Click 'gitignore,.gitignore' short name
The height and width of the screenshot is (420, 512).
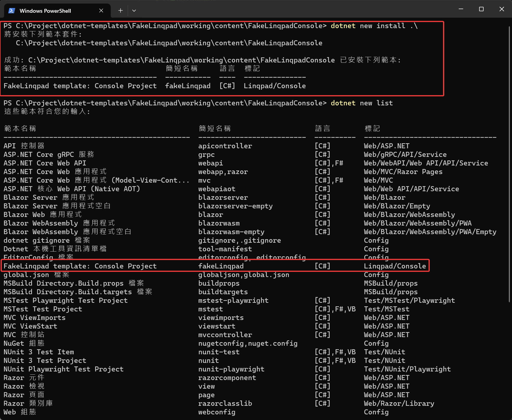(239, 240)
